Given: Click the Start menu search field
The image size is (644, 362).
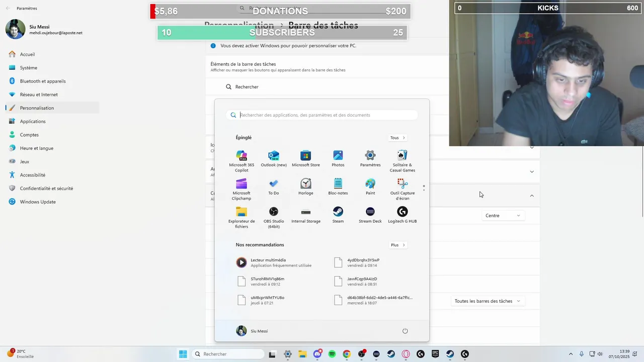Looking at the screenshot, I should click(x=322, y=115).
